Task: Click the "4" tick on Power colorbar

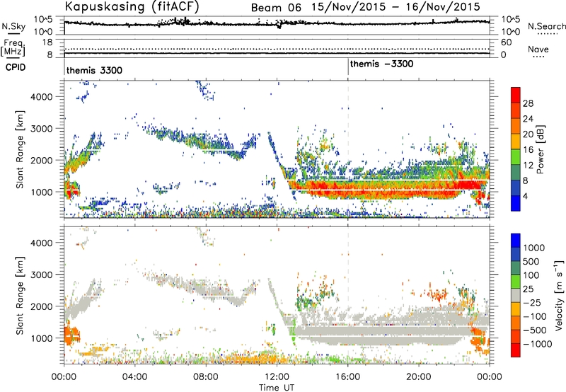Action: coord(525,196)
